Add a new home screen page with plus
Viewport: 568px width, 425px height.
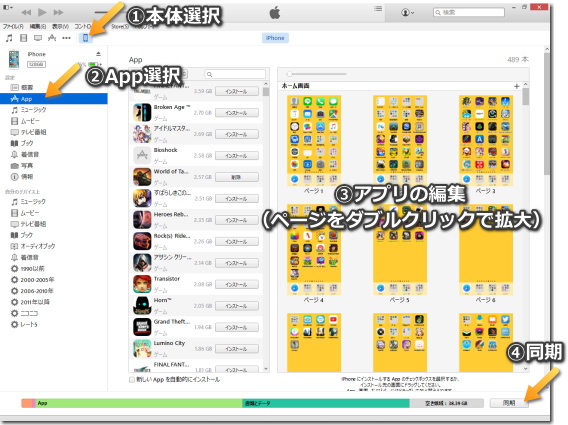tap(517, 86)
